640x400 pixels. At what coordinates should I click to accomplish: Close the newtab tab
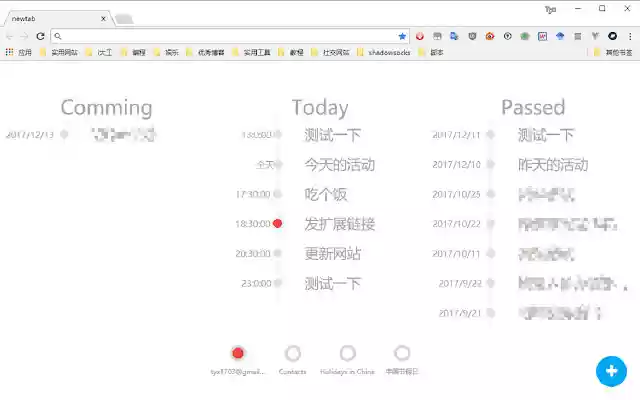click(x=103, y=19)
